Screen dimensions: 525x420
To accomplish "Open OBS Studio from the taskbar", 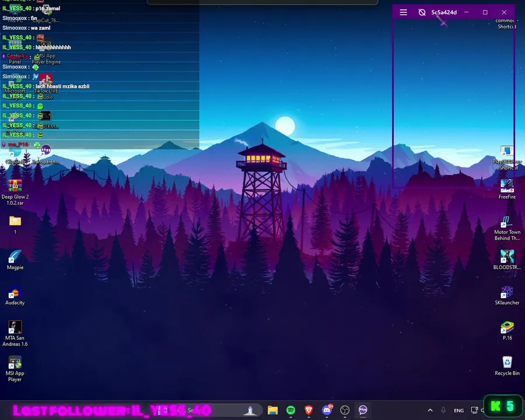I will coord(345,410).
